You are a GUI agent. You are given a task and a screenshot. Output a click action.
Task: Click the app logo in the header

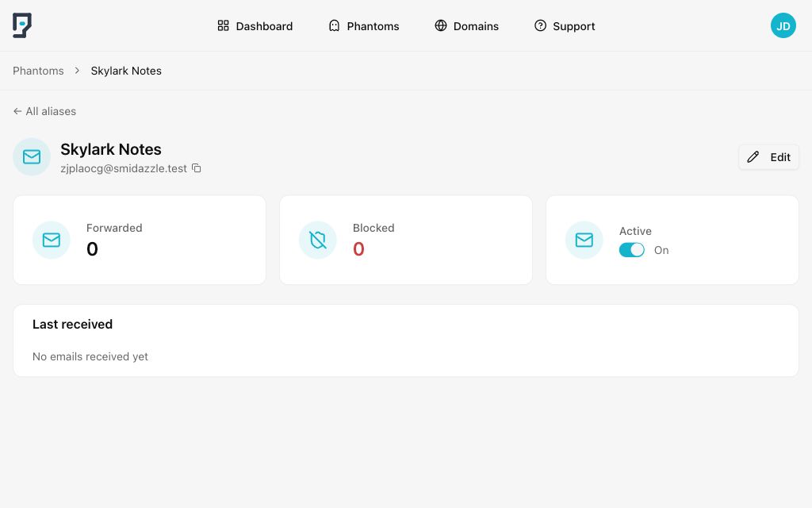click(x=22, y=25)
